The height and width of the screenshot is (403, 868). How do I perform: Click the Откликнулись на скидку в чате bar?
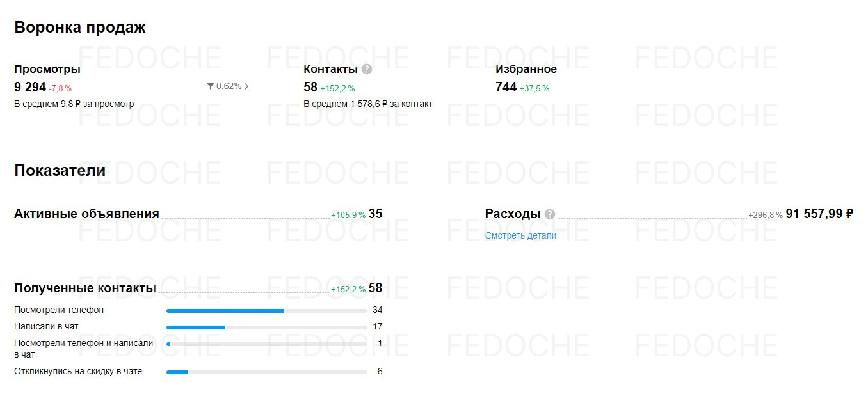[x=266, y=372]
